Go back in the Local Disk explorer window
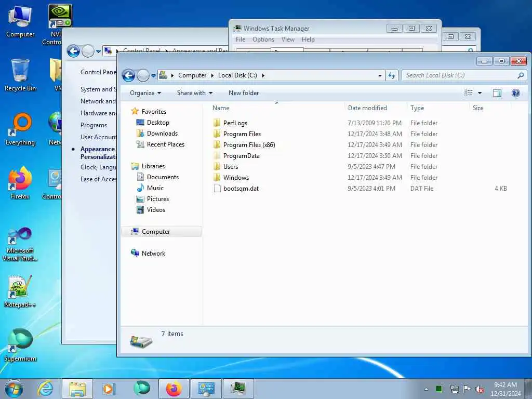This screenshot has width=532, height=399. (x=129, y=75)
